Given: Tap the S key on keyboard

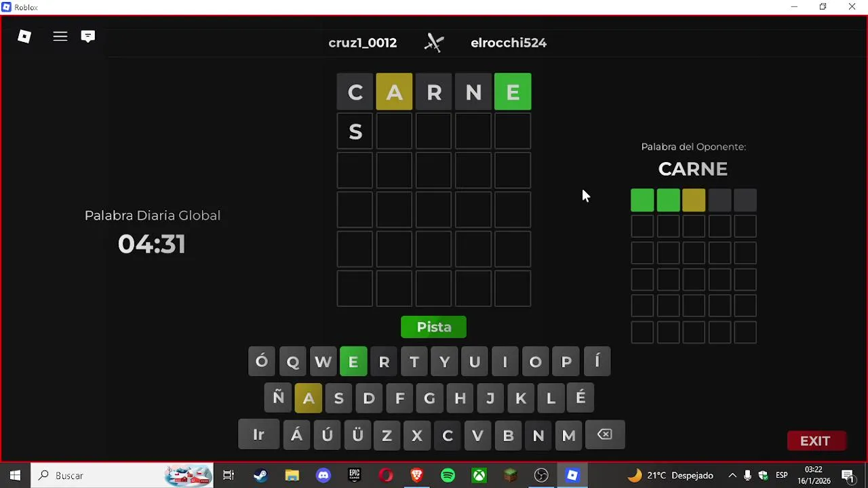Looking at the screenshot, I should tap(338, 399).
